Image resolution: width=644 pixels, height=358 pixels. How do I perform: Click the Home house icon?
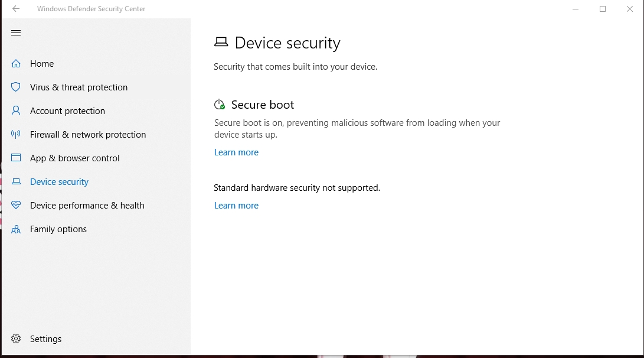16,64
